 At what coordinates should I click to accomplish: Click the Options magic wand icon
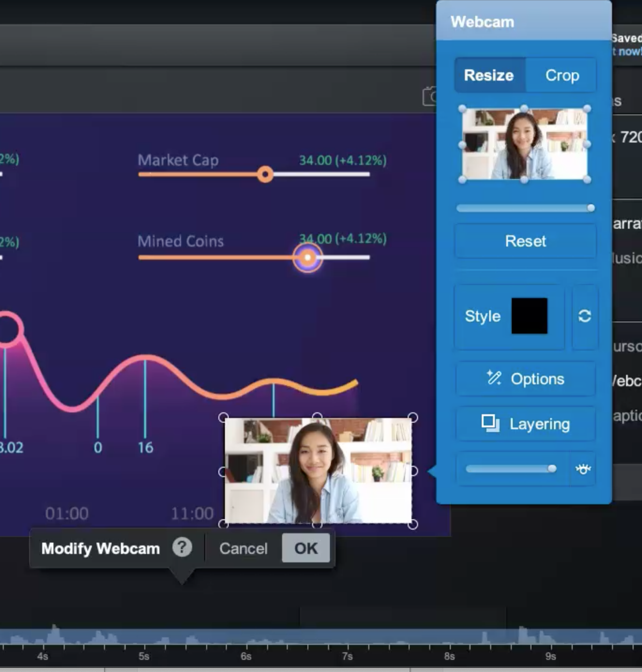pyautogui.click(x=494, y=378)
